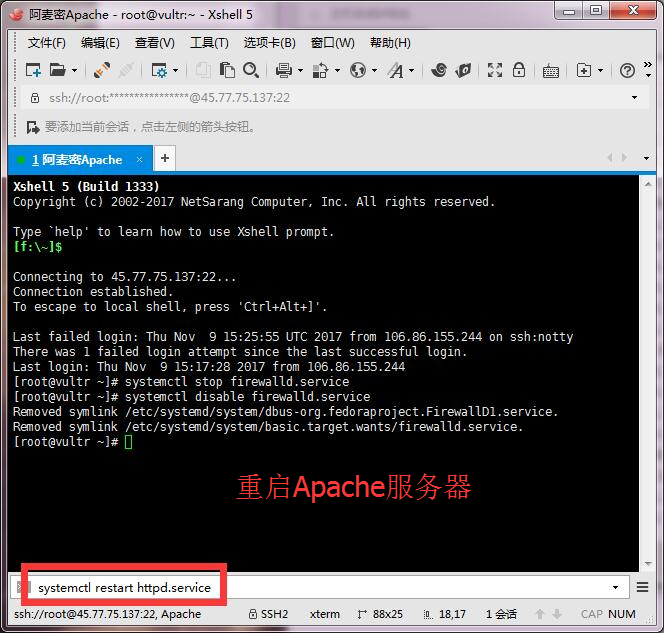The width and height of the screenshot is (664, 633).
Task: Click the Print icon
Action: click(x=283, y=70)
